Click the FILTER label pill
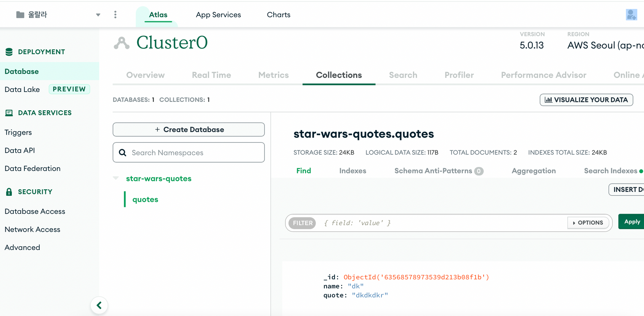644x316 pixels. click(303, 223)
